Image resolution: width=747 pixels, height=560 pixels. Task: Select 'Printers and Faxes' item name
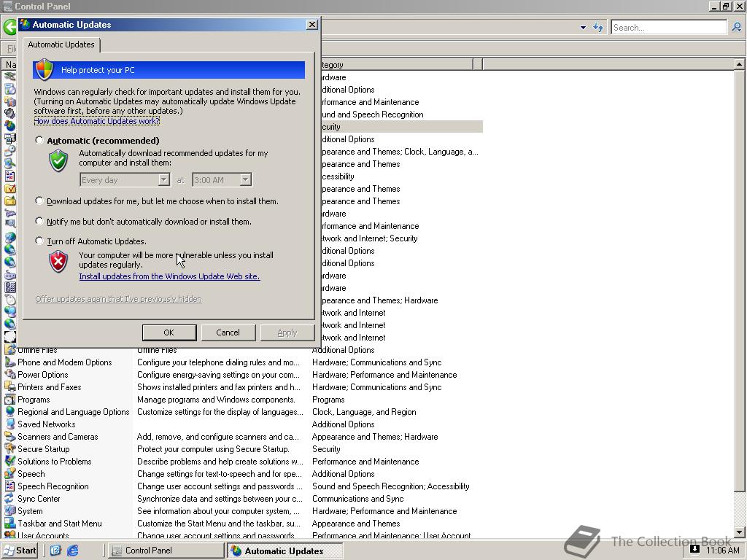pos(50,387)
